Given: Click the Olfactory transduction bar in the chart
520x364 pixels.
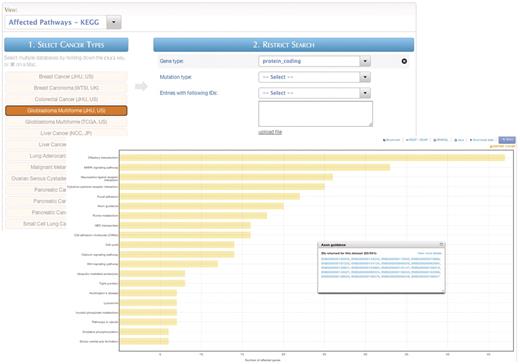Looking at the screenshot, I should (313, 158).
